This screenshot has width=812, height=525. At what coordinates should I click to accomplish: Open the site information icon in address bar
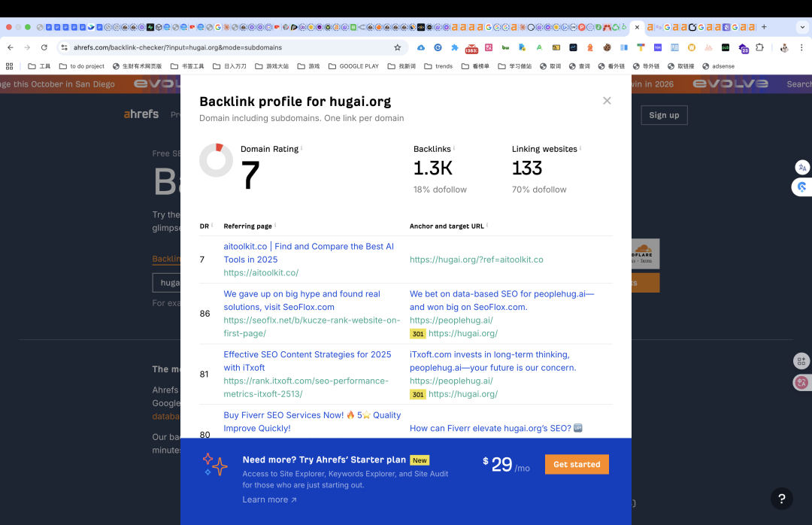(x=64, y=47)
